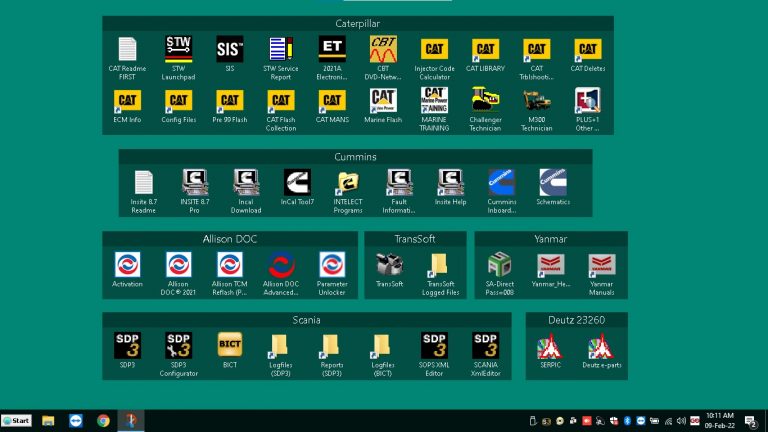The height and width of the screenshot is (432, 768).
Task: Open Config Files shortcut
Action: point(178,101)
